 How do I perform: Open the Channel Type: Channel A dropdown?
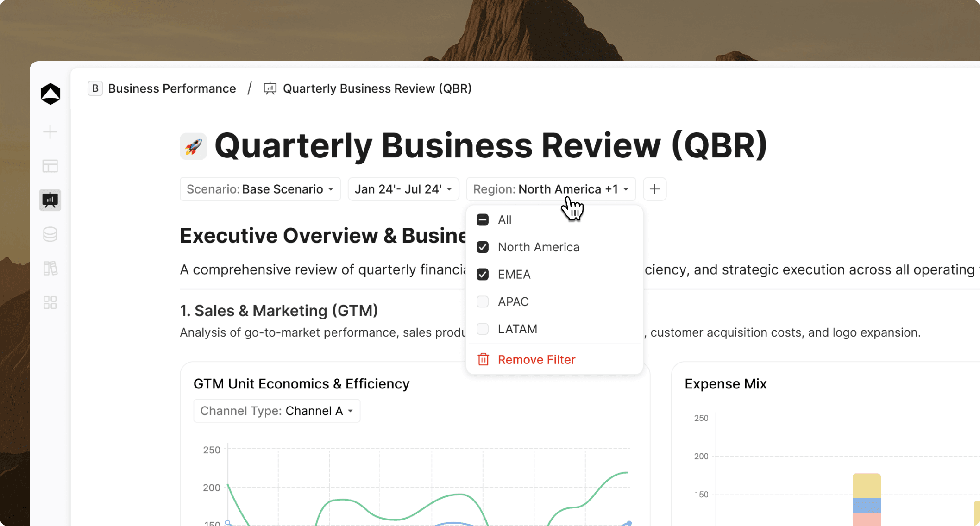click(x=277, y=411)
